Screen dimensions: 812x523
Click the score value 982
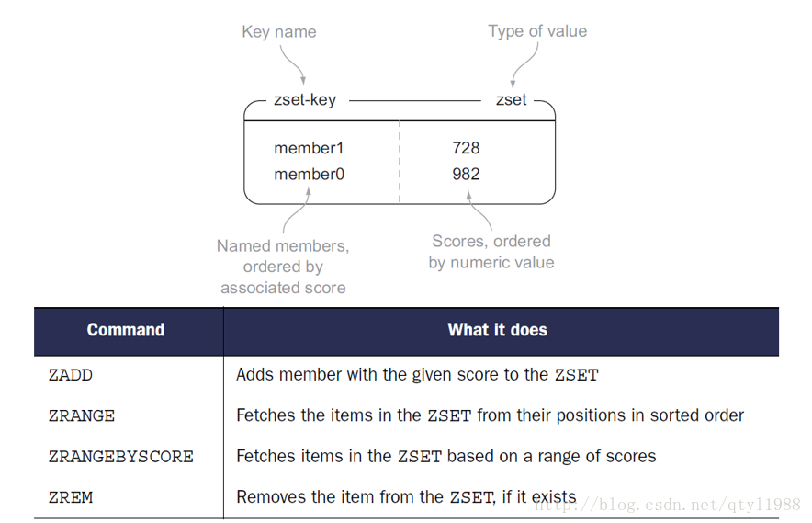coord(466,174)
